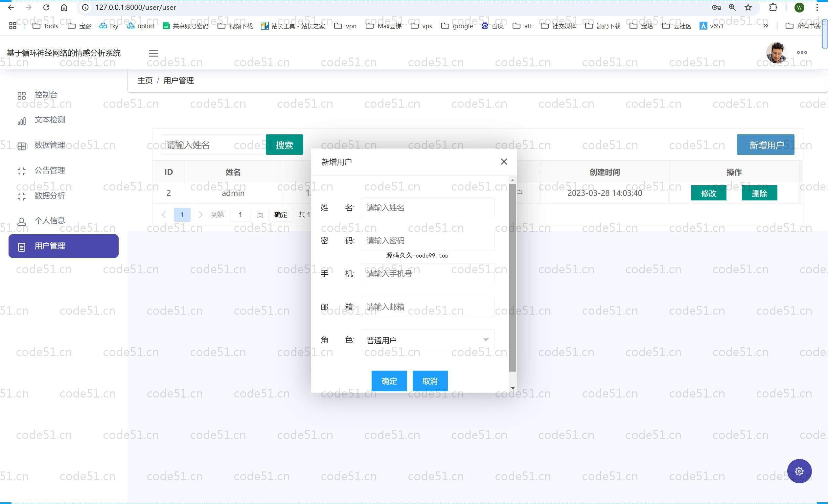Go to the previous page with the pagination arrow
This screenshot has width=828, height=504.
164,214
